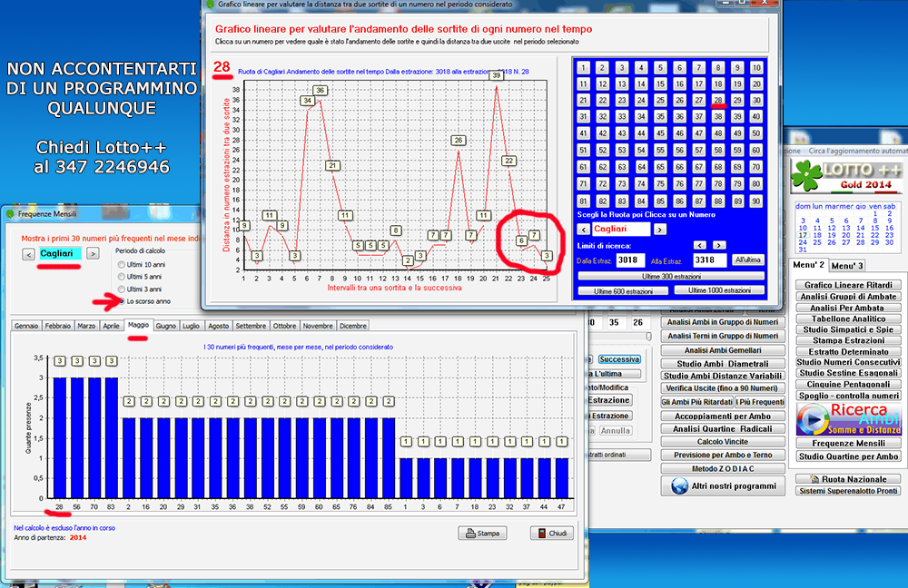Open Studio Ambi Diametrali
Viewport: 908px width, 588px height.
coord(723,364)
